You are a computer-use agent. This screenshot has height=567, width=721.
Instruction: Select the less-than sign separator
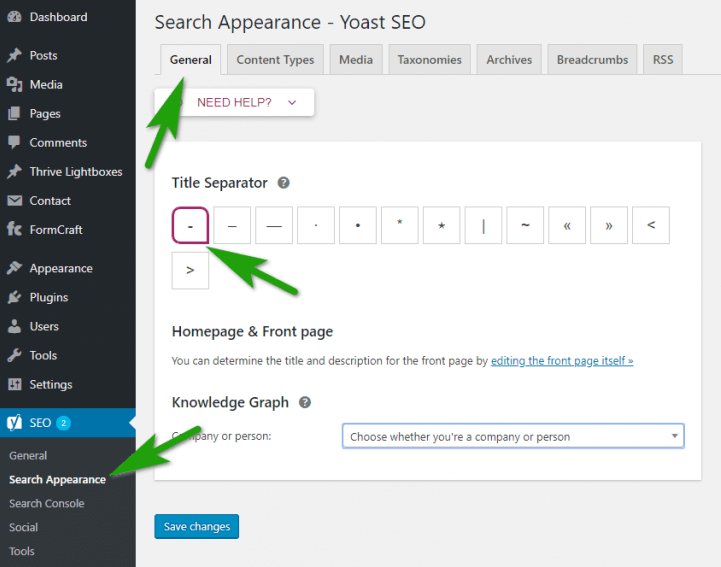click(x=651, y=225)
